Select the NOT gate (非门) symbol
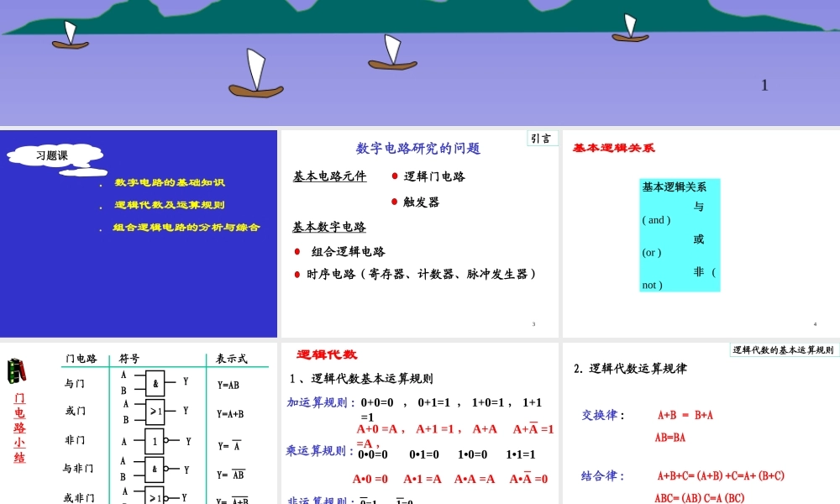 [154, 440]
